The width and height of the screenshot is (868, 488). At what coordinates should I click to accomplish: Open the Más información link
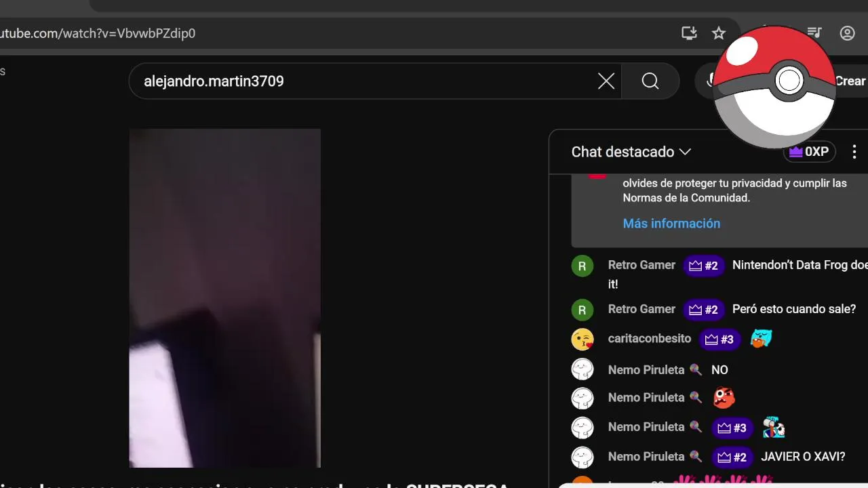click(x=671, y=223)
